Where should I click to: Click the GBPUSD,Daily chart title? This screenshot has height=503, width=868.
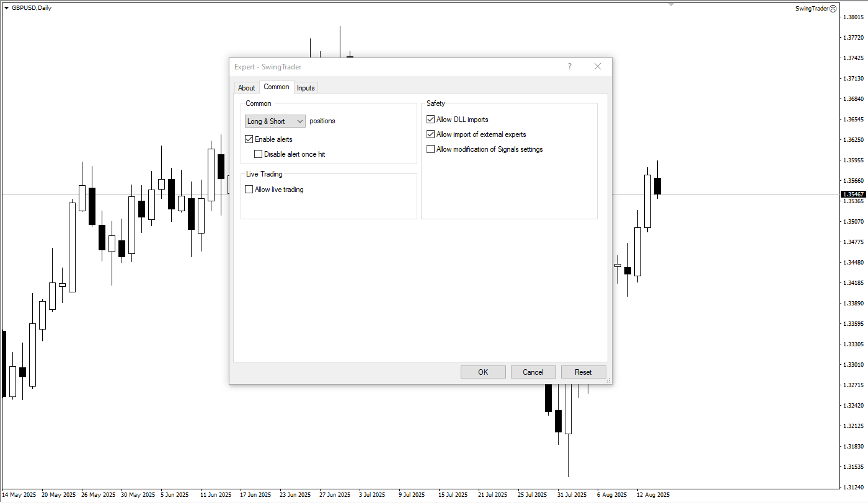coord(32,8)
